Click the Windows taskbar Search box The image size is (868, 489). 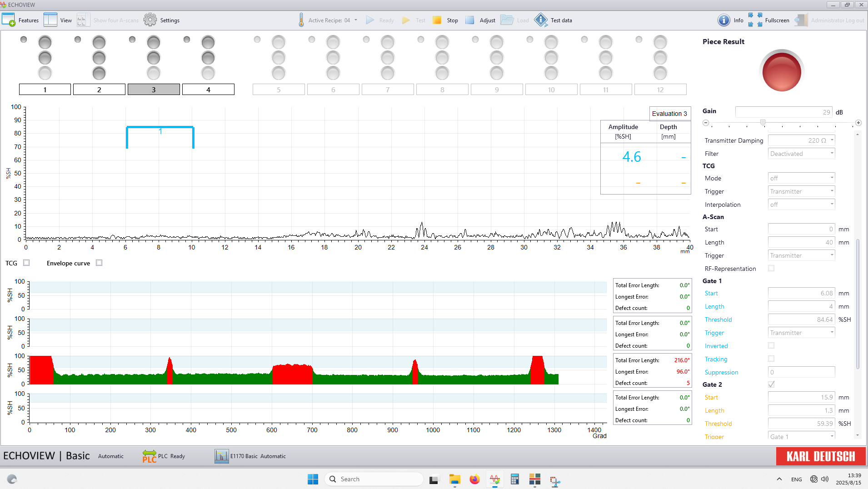(374, 479)
